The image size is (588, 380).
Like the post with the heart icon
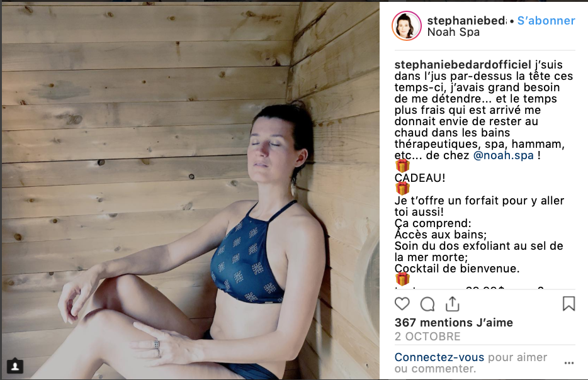coord(402,303)
